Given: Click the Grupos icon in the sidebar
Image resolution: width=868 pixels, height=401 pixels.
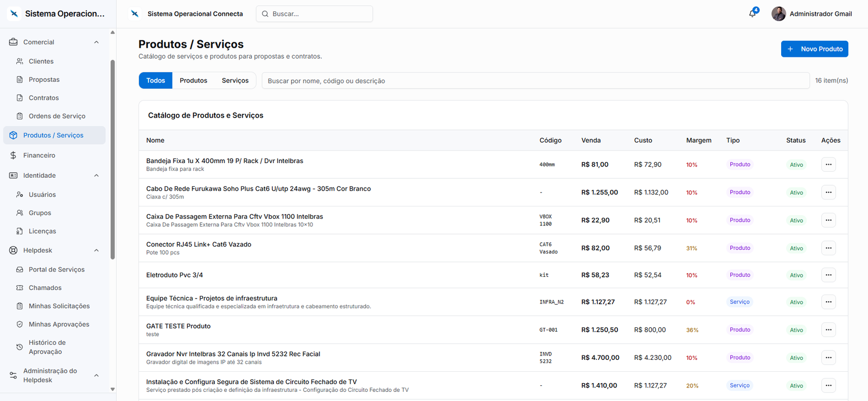Looking at the screenshot, I should tap(20, 213).
